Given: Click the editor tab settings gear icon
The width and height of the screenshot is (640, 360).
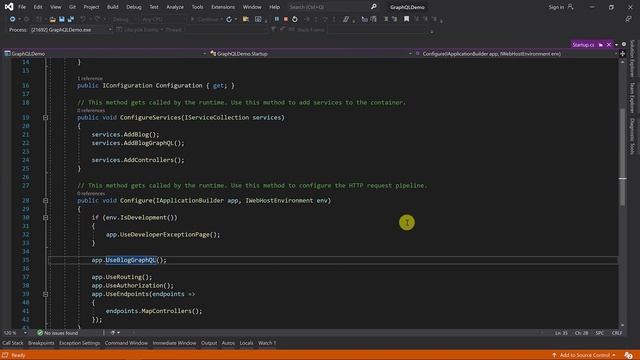Looking at the screenshot, I should coord(624,44).
